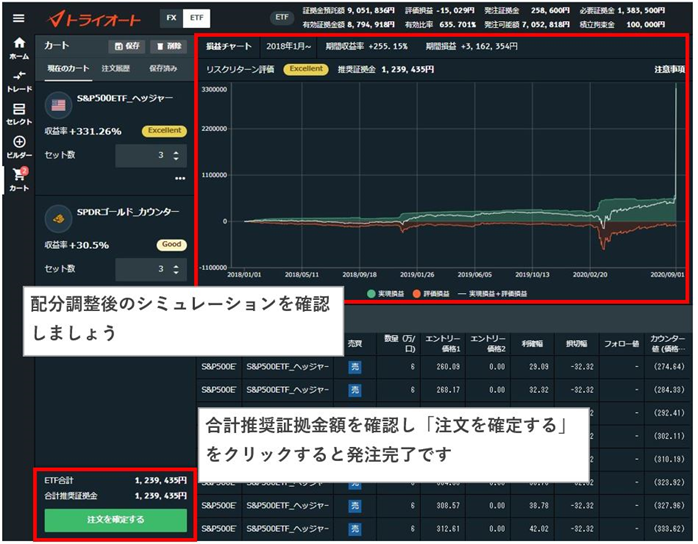Switch to FX mode

click(171, 18)
